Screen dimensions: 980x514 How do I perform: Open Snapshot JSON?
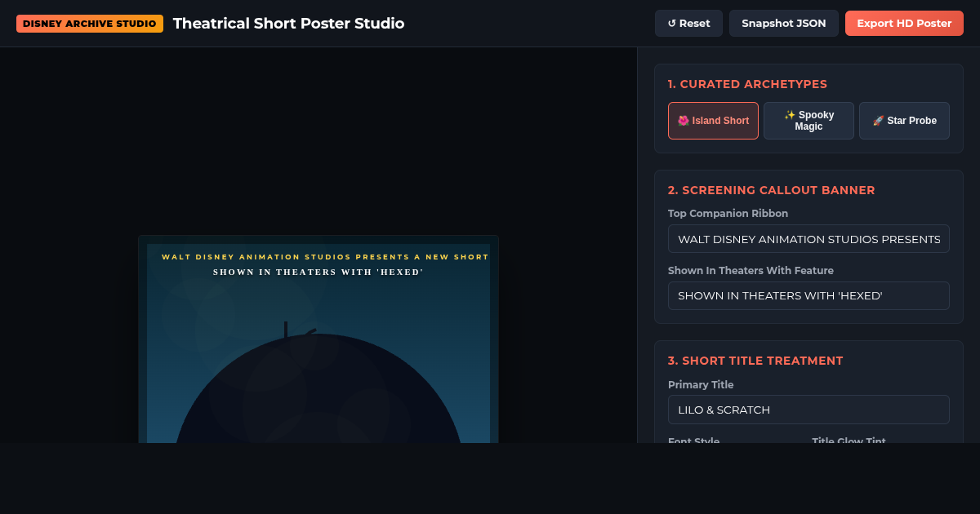(784, 24)
